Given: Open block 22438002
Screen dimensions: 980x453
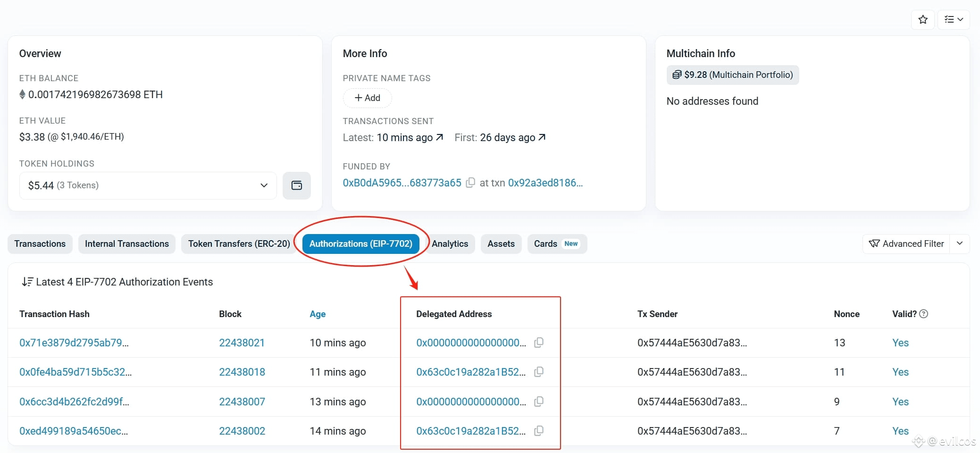Looking at the screenshot, I should 242,431.
